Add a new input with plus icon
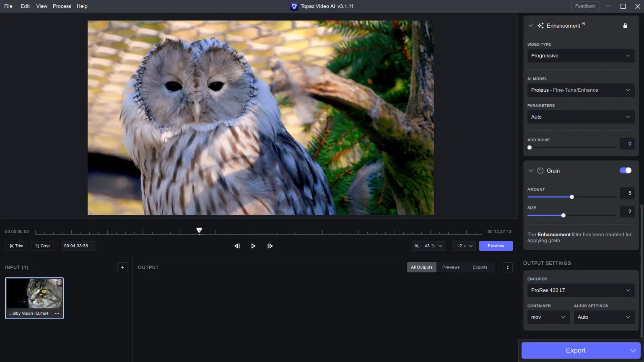 pos(122,267)
